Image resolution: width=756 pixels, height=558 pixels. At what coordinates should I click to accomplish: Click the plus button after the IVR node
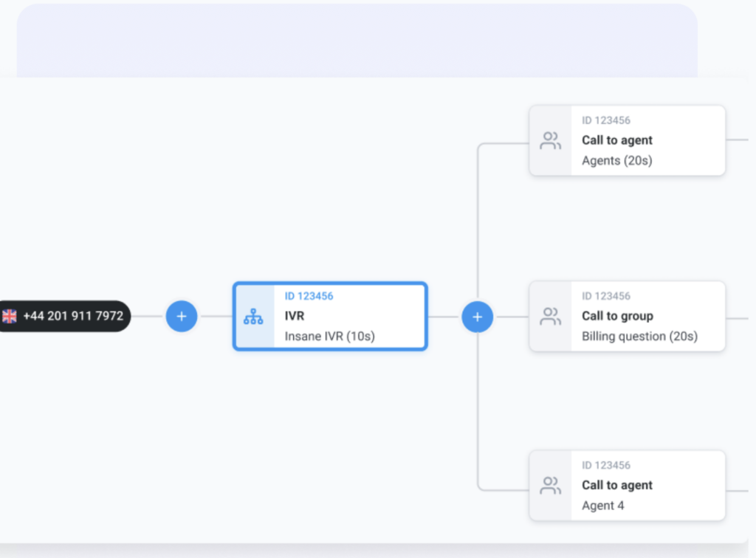coord(478,317)
